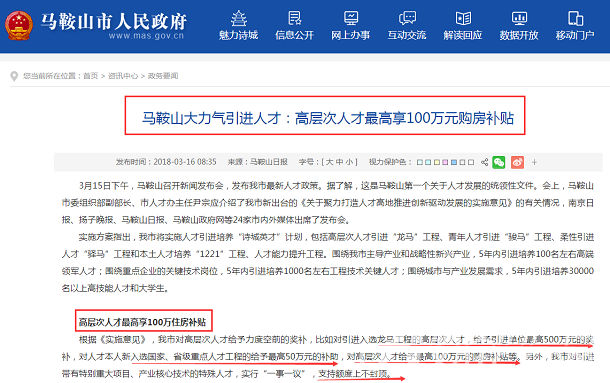
Task: Share article via green WeChat icon
Action: 499,162
